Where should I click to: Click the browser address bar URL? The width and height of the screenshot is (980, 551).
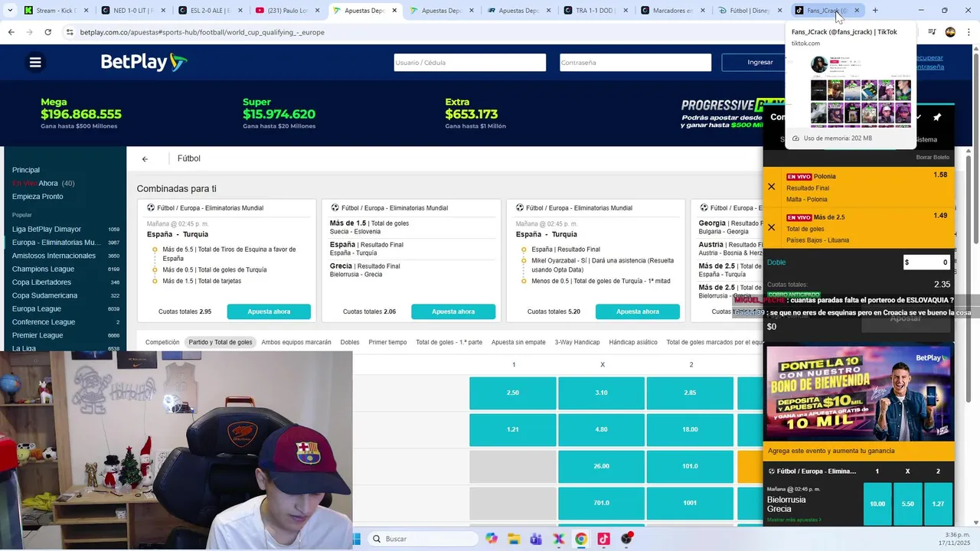tap(202, 32)
